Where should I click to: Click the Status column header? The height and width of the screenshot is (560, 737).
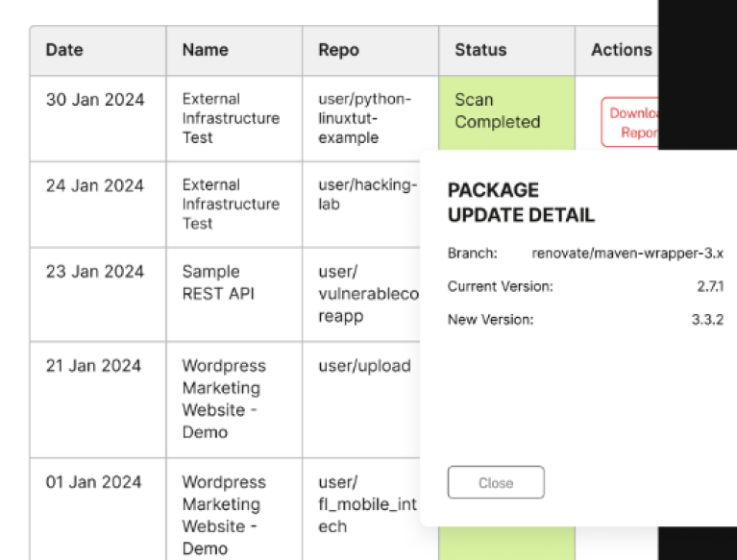[480, 50]
